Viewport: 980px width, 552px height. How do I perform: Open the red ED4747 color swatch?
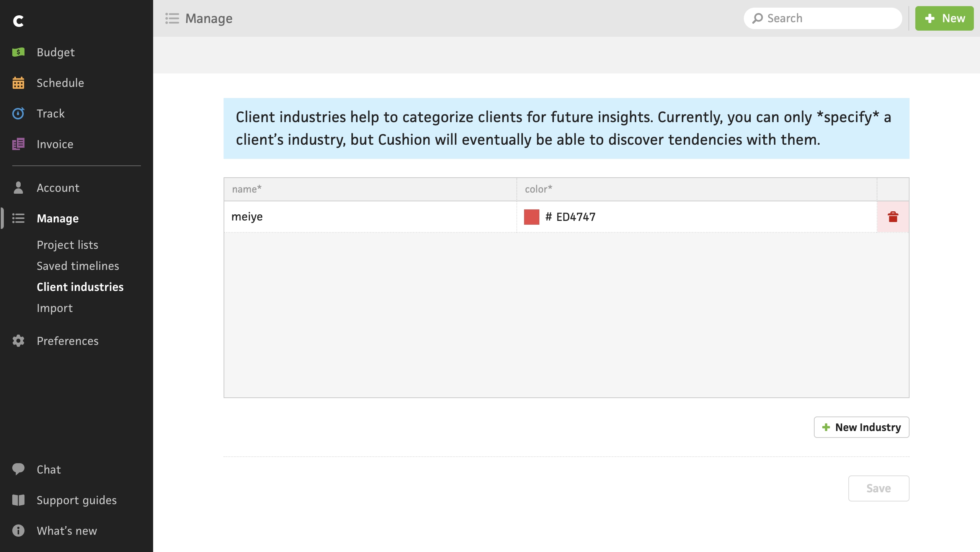(531, 217)
